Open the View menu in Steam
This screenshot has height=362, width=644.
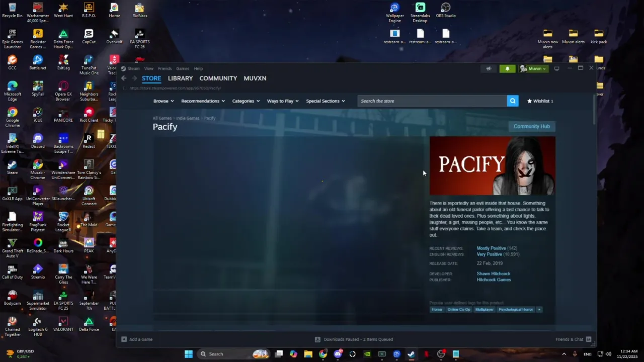coord(149,68)
